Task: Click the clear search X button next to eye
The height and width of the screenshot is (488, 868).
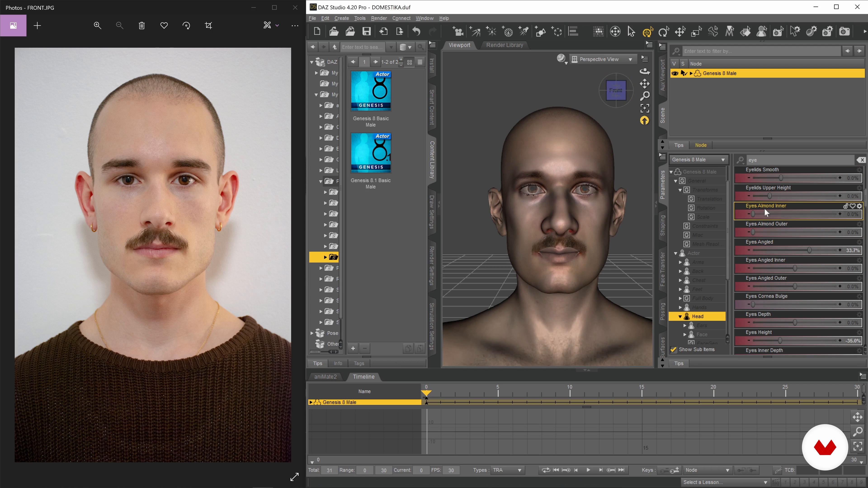Action: [x=861, y=160]
